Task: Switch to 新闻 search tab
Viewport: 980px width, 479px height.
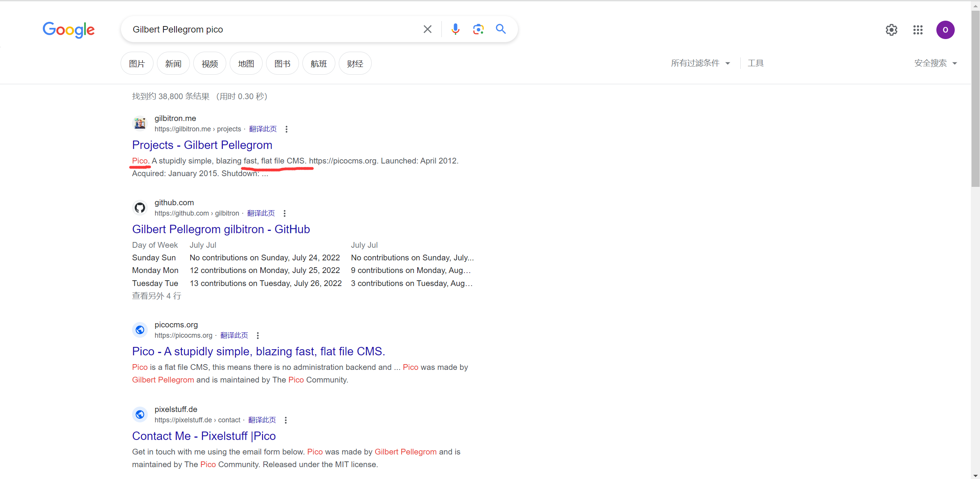Action: 173,64
